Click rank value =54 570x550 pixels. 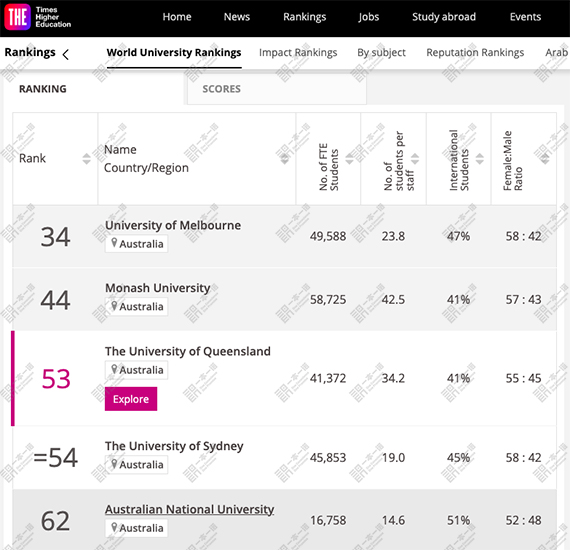(56, 458)
